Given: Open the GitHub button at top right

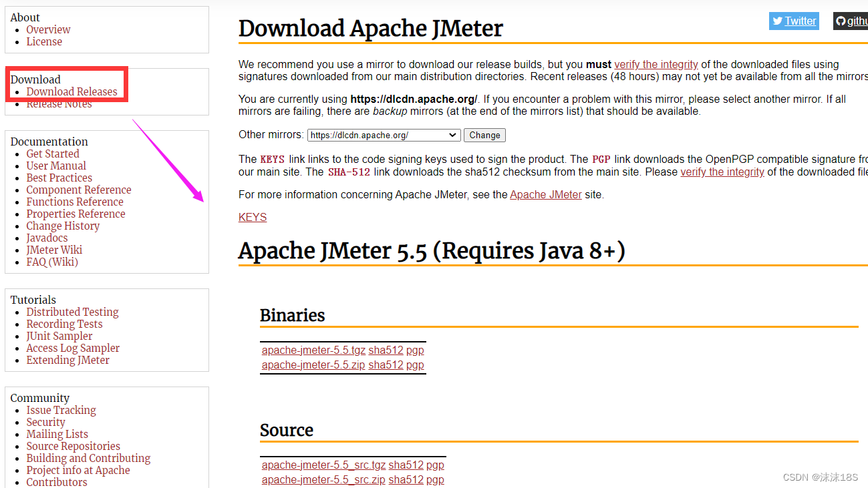Looking at the screenshot, I should pos(851,21).
